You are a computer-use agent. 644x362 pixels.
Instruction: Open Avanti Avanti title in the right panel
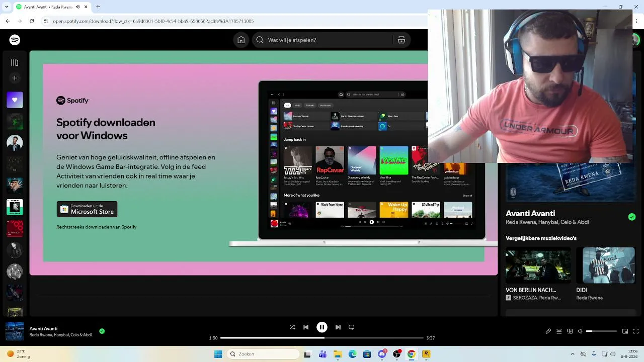point(530,214)
